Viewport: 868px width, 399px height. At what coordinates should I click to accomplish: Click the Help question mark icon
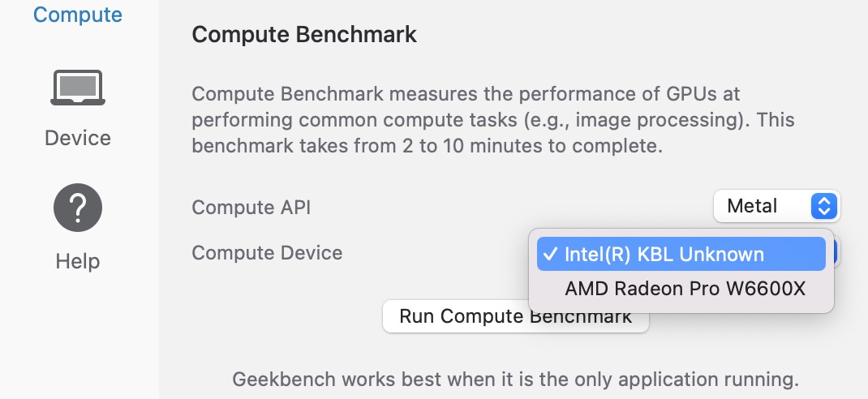pos(78,208)
